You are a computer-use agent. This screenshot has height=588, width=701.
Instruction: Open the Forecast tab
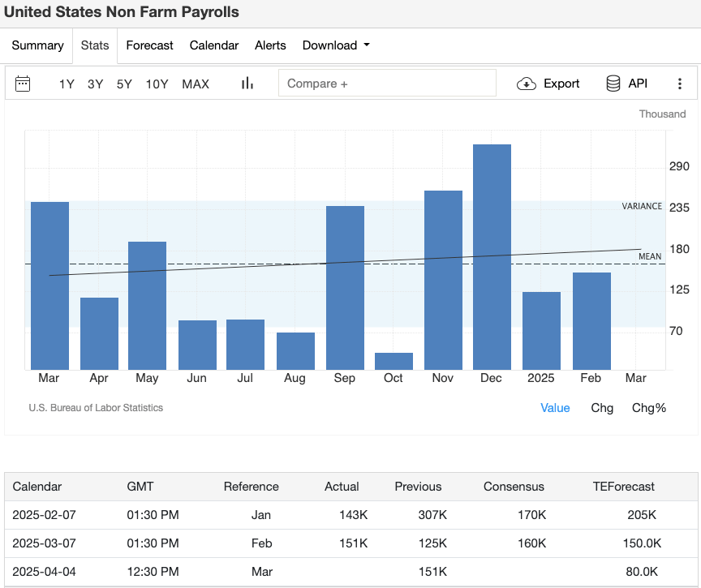(149, 45)
